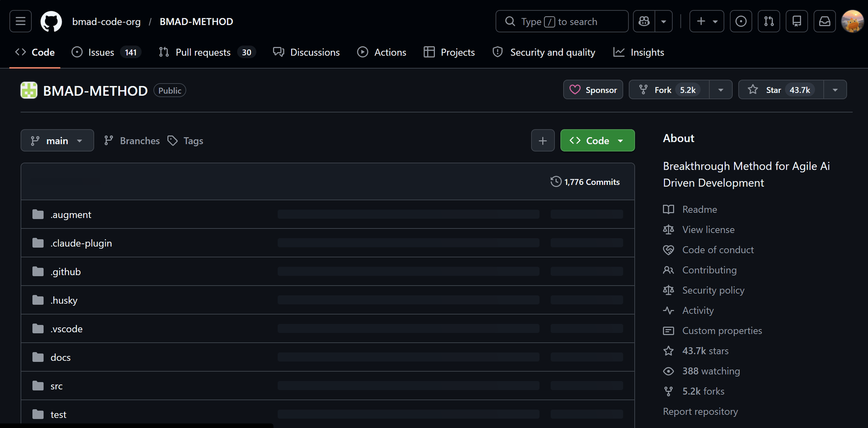Screen dimensions: 868x428
Task: Open the Contributing link
Action: tap(709, 270)
